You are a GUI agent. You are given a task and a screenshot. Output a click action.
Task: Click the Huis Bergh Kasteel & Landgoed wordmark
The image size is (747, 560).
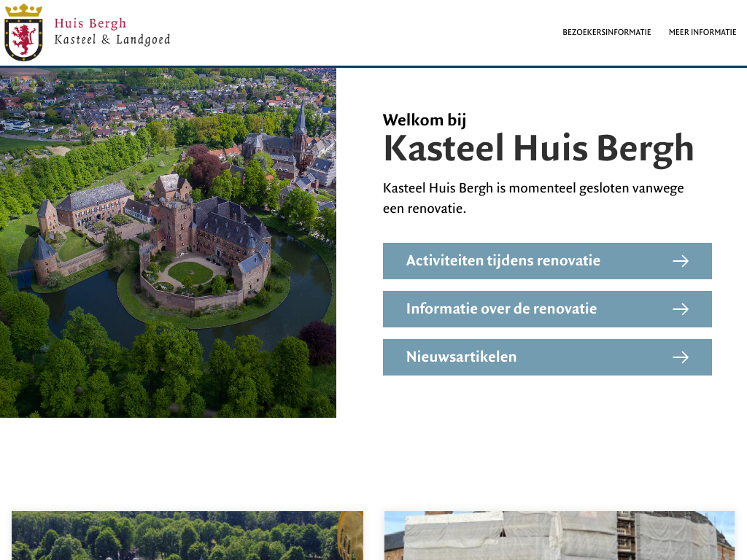pos(112,31)
